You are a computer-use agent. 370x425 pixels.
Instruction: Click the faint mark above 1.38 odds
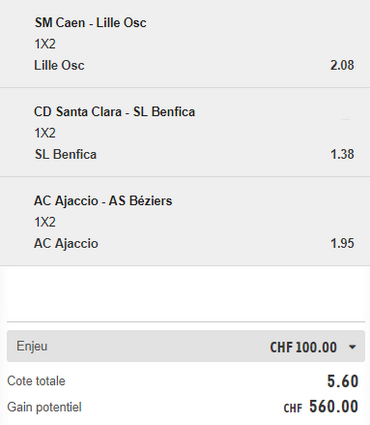point(346,119)
